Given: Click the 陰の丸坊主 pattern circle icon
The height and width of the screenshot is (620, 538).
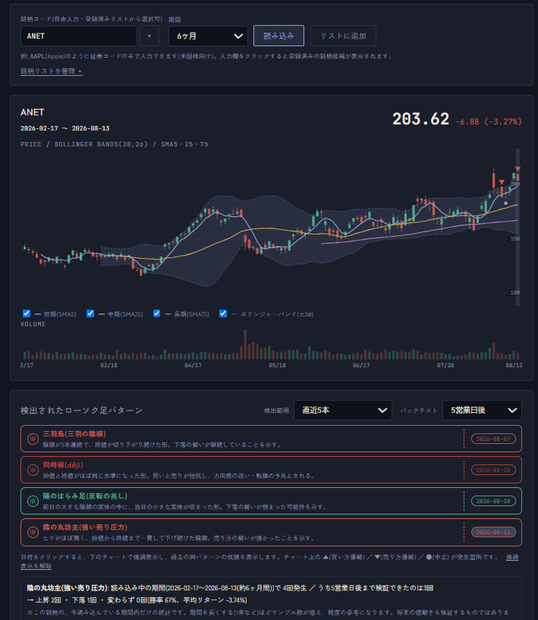Looking at the screenshot, I should (x=33, y=532).
